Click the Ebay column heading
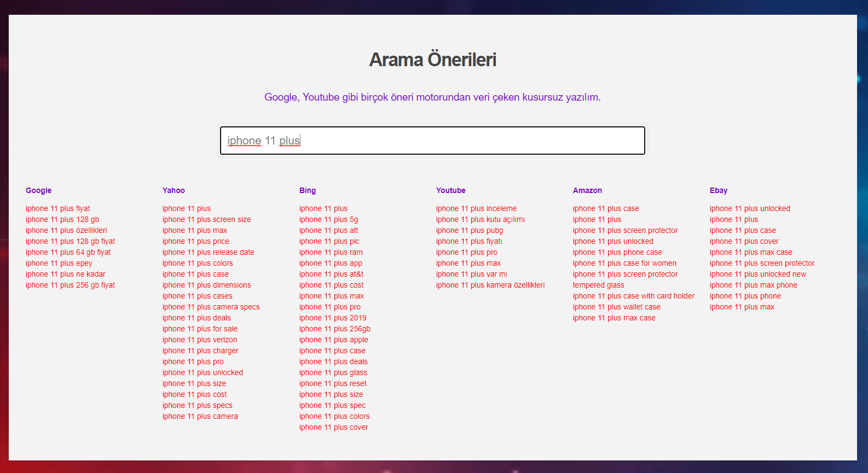Screen dimensions: 868x473 point(719,190)
